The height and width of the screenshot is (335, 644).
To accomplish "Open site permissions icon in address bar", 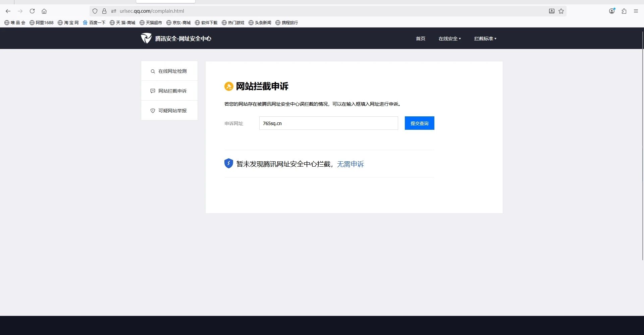I will tap(114, 11).
